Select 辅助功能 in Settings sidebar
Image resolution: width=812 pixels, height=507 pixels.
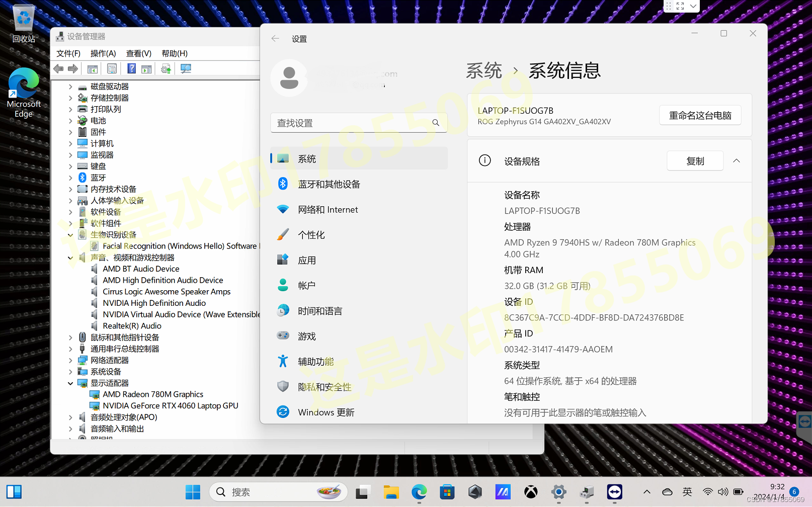359,361
